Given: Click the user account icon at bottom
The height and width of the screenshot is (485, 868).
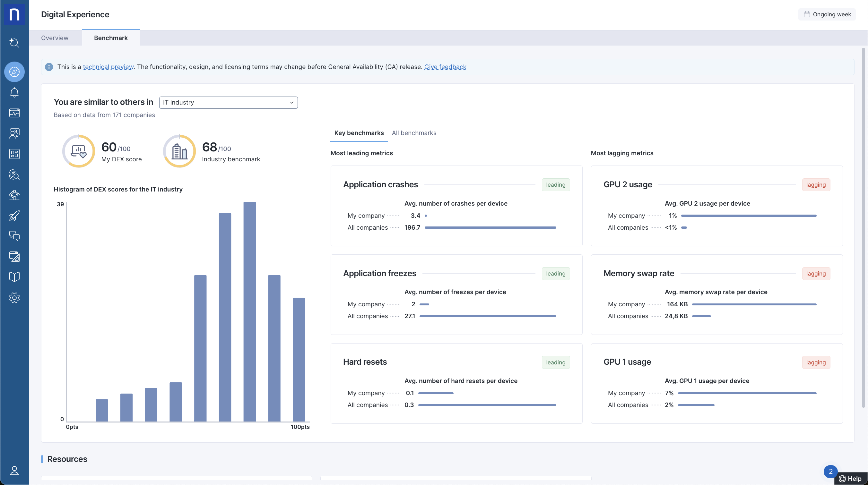Looking at the screenshot, I should coord(14,471).
